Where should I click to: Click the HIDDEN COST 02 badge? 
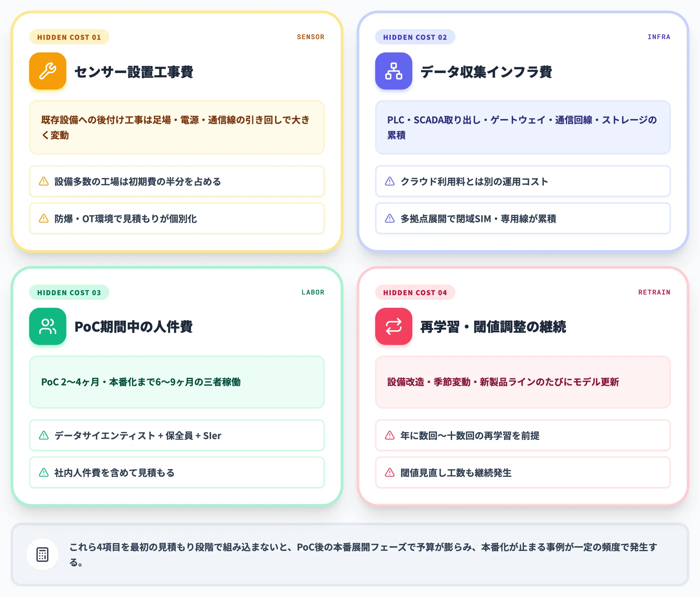(415, 37)
